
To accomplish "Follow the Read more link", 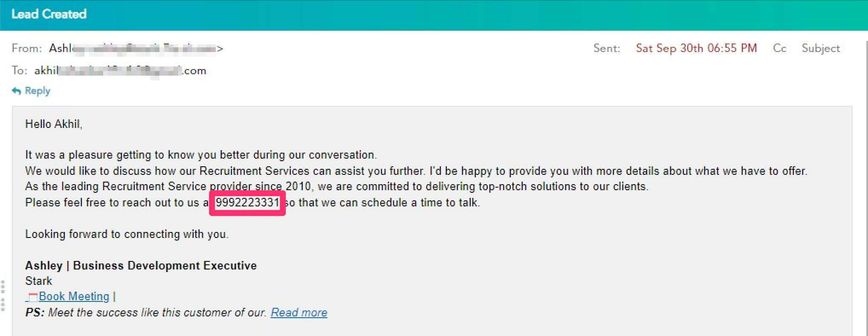I will point(299,313).
